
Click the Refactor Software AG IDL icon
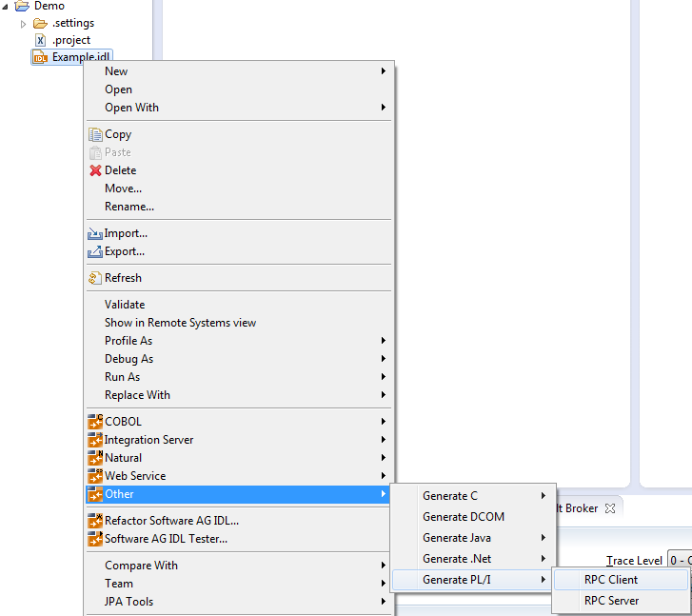coord(95,521)
